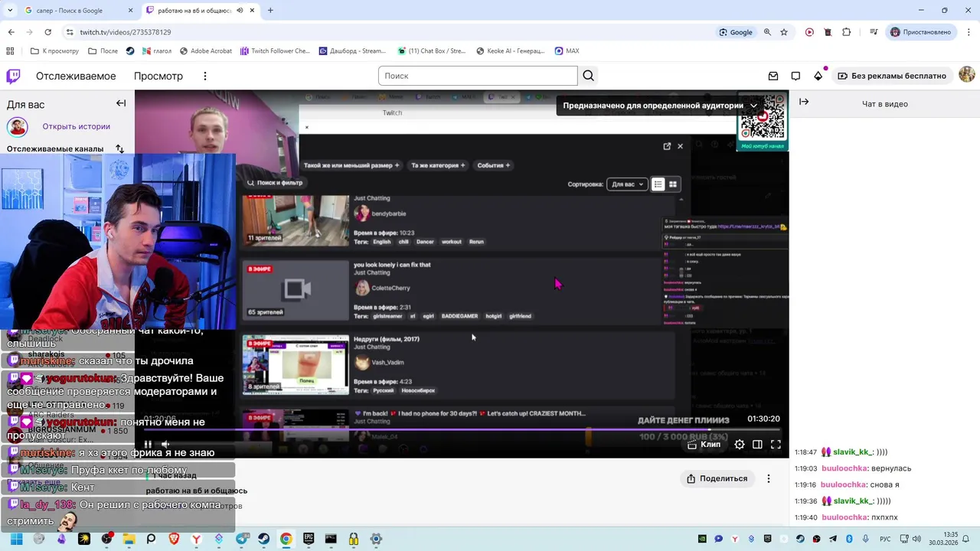
Task: Open video options three-dot menu
Action: point(769,478)
